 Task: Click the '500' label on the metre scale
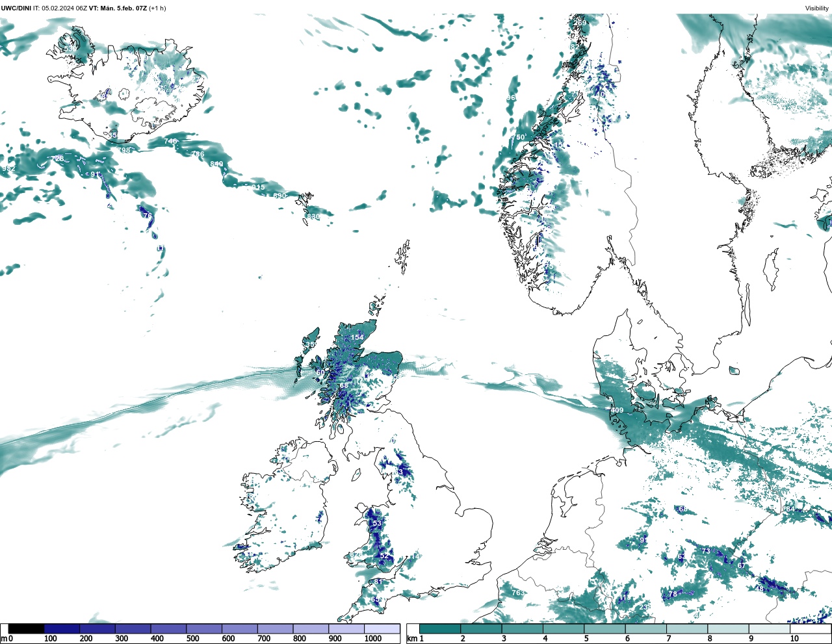[x=193, y=639]
